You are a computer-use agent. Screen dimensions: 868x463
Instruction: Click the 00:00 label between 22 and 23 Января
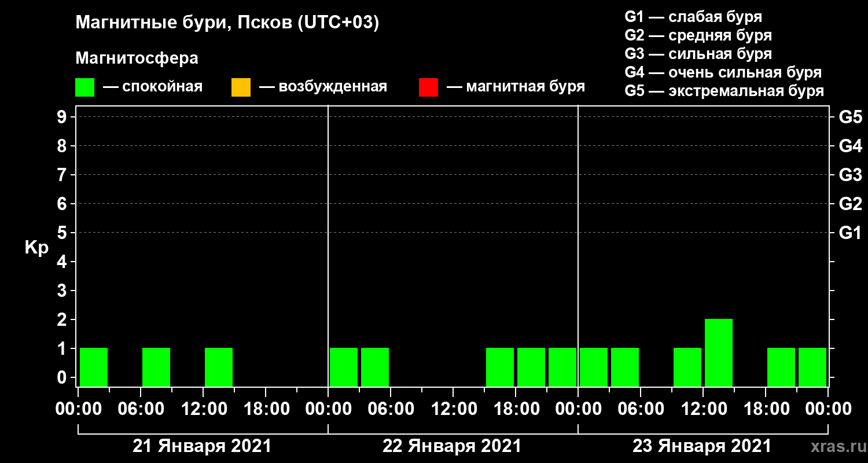(x=578, y=409)
